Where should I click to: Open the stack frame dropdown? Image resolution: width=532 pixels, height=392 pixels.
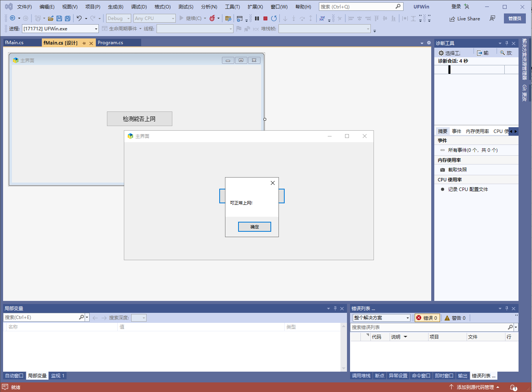click(x=325, y=29)
